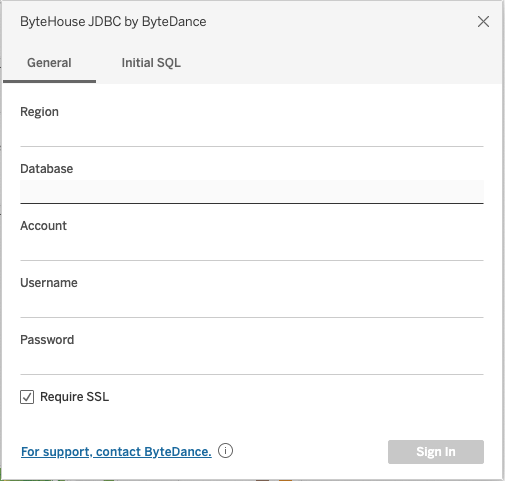This screenshot has height=481, width=505.
Task: Open the For support, contact ByteDance link
Action: (116, 452)
